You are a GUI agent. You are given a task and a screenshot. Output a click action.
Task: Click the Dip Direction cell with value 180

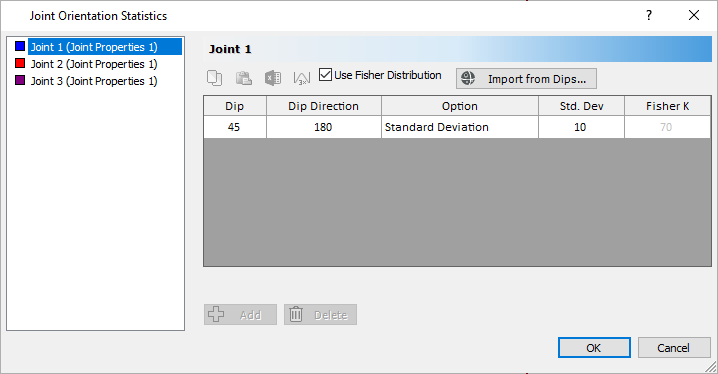(323, 127)
